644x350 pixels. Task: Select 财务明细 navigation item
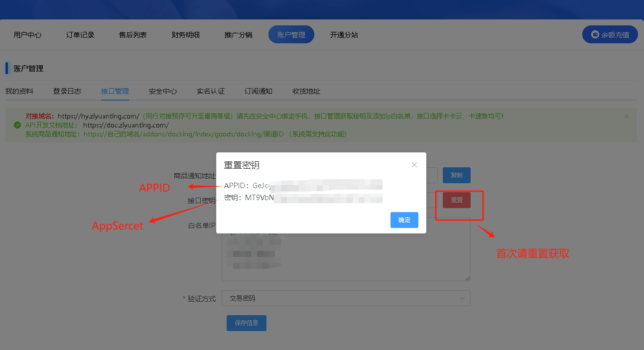click(x=186, y=35)
